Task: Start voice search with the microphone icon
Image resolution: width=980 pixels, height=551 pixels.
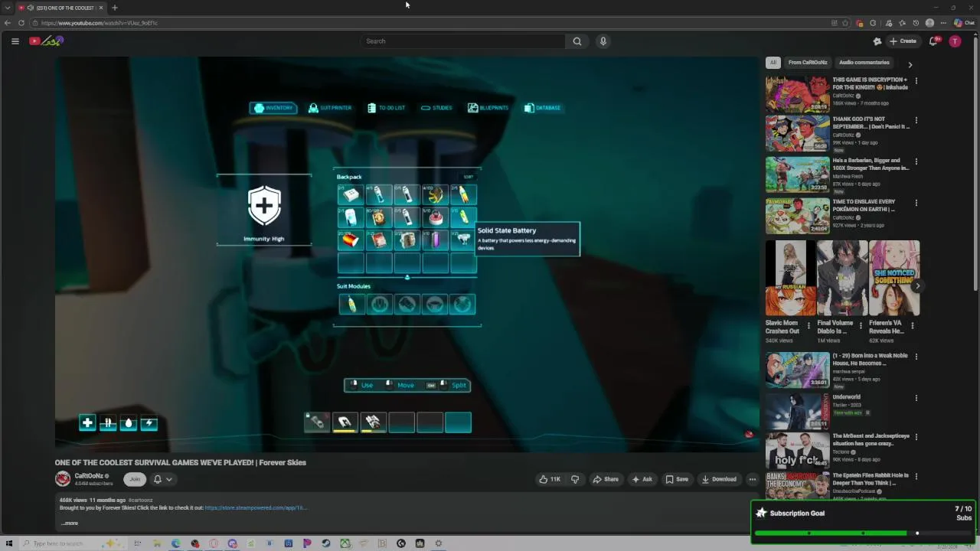Action: (x=603, y=41)
